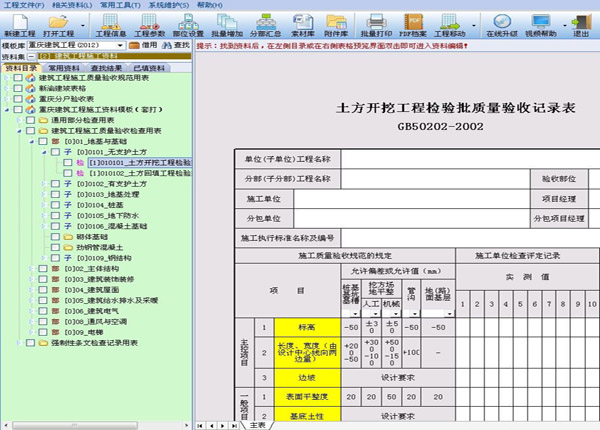This screenshot has width=600, height=430.
Task: Toggle checkbox for 0102_有支护土方
Action: [x=53, y=184]
